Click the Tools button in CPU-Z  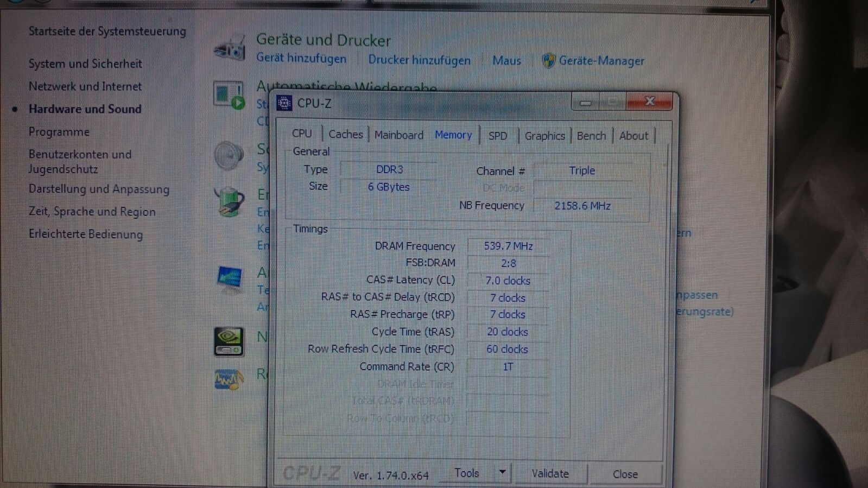[467, 473]
